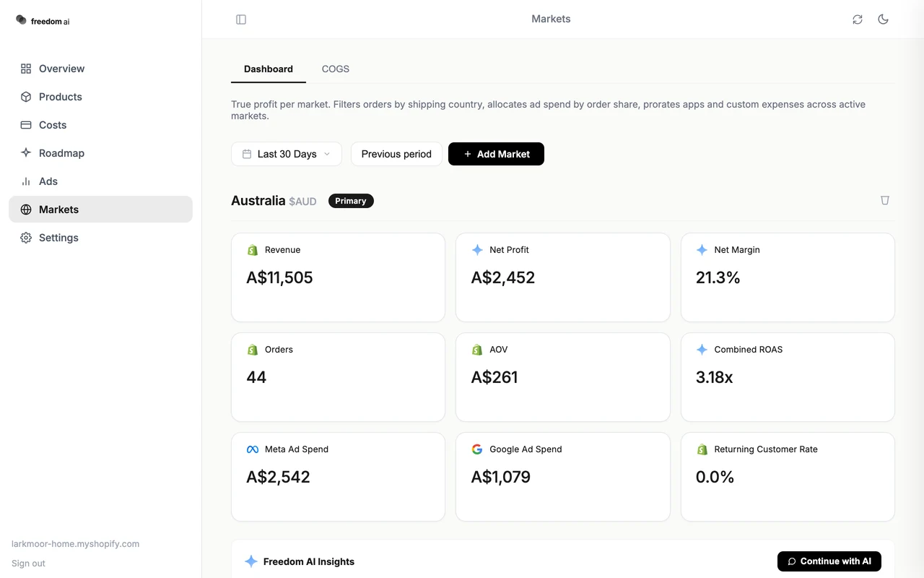Click the Meta logo on Meta Ad Spend card

tap(253, 449)
